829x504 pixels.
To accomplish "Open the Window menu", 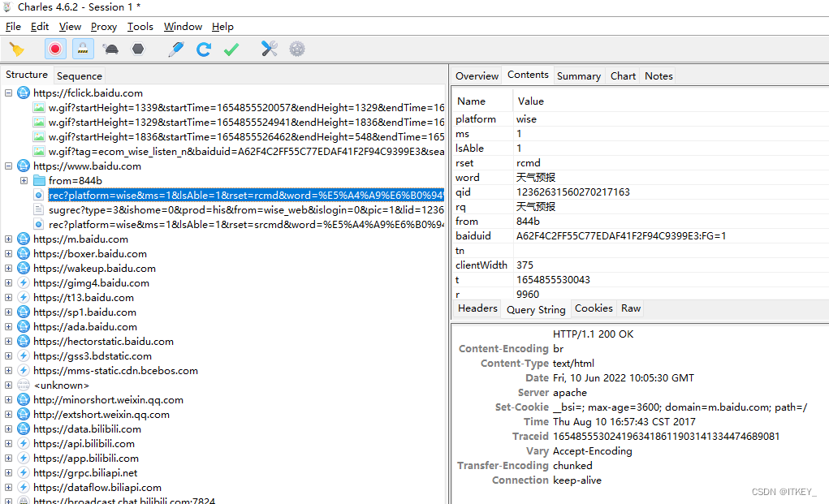I will coord(183,27).
